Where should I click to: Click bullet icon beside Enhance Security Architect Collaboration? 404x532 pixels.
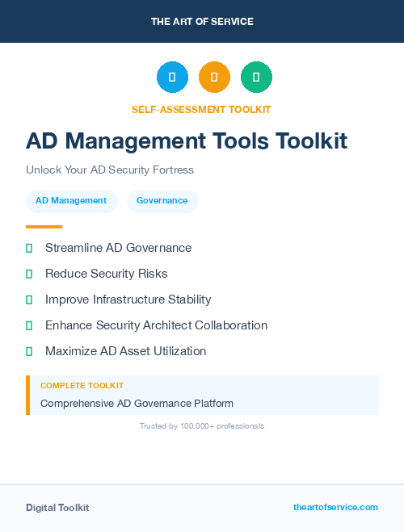coord(29,325)
